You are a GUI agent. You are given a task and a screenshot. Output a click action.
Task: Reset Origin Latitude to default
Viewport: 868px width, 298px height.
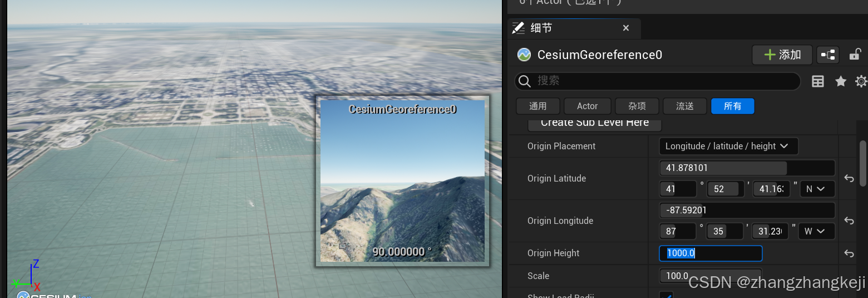[849, 178]
